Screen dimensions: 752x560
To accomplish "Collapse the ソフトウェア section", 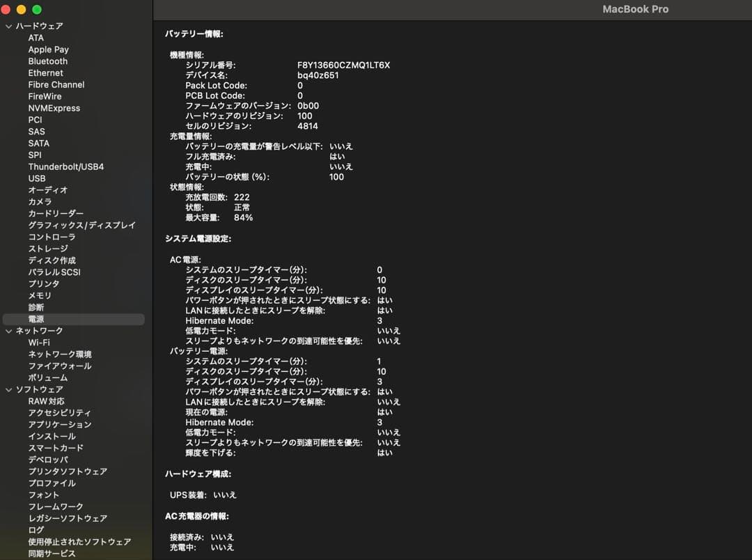I will [8, 389].
